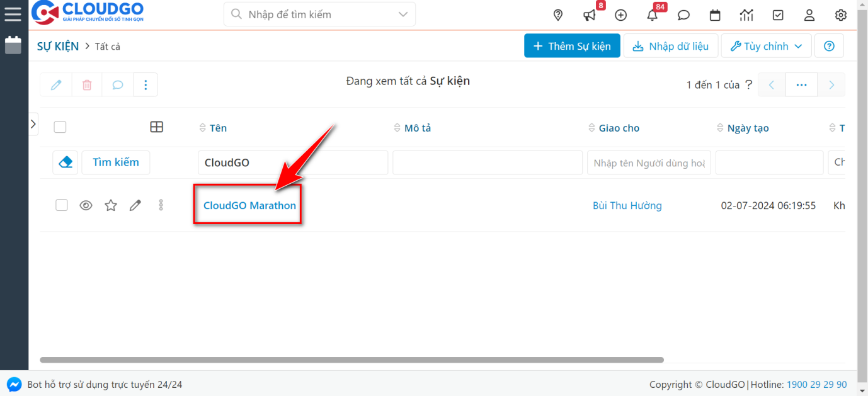Sort by the Tên column header
This screenshot has height=396, width=868.
point(218,128)
